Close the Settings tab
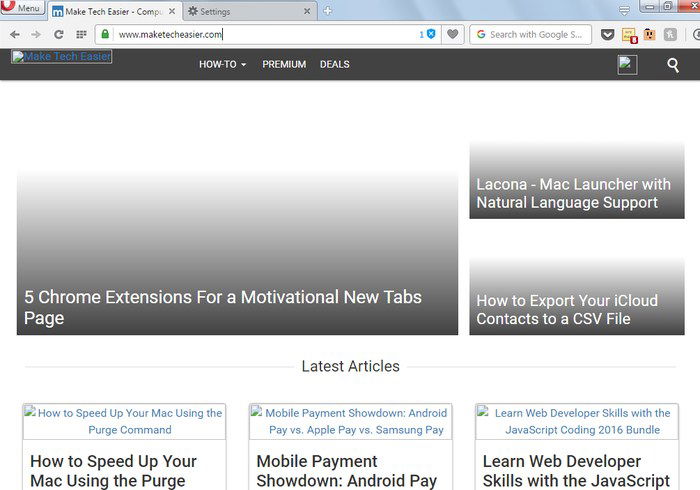 (x=307, y=12)
